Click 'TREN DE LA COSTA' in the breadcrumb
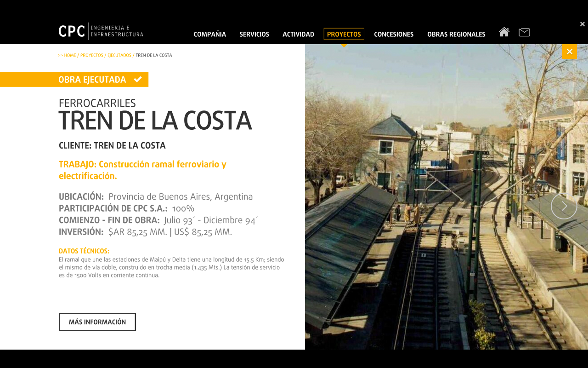Image resolution: width=588 pixels, height=368 pixels. click(x=154, y=55)
